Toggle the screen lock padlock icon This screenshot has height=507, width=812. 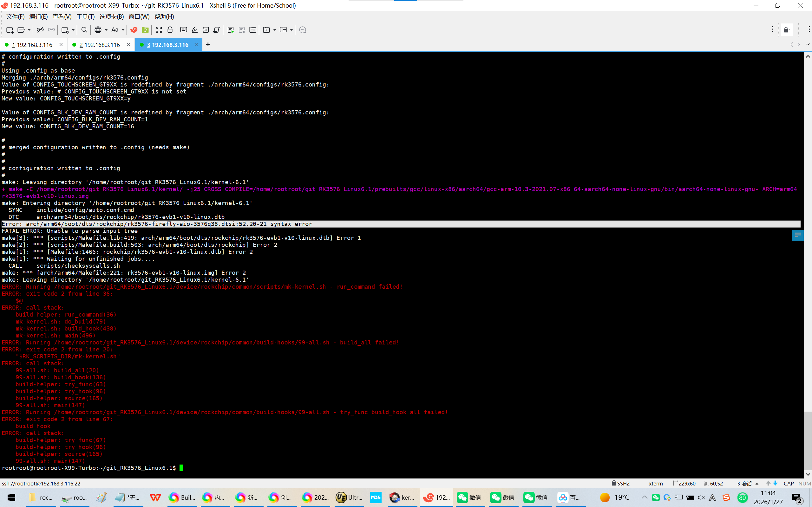click(170, 30)
